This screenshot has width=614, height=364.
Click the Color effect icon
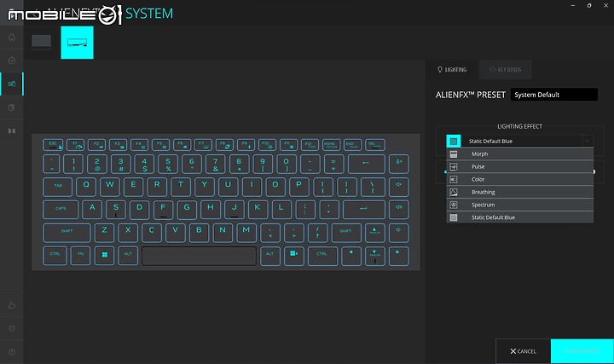(454, 179)
